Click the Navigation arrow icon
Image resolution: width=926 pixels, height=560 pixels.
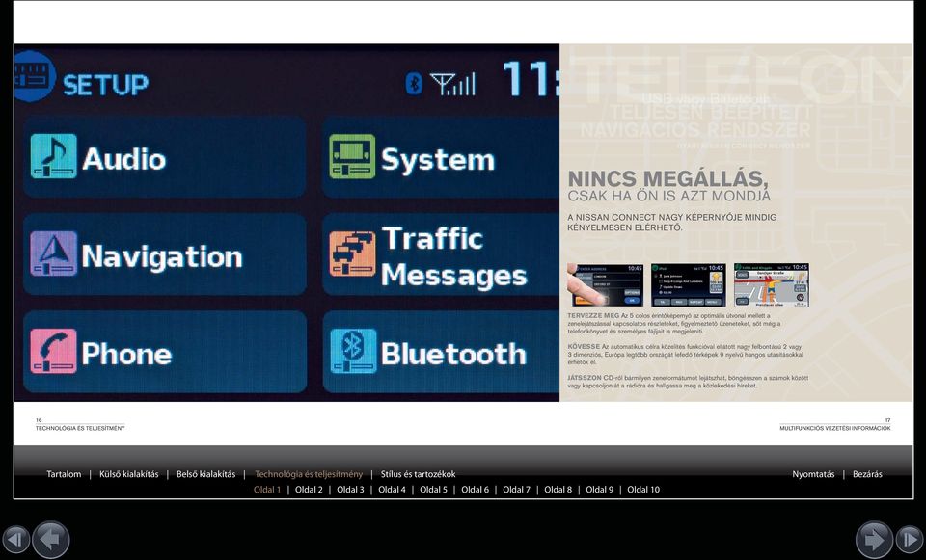pyautogui.click(x=54, y=253)
